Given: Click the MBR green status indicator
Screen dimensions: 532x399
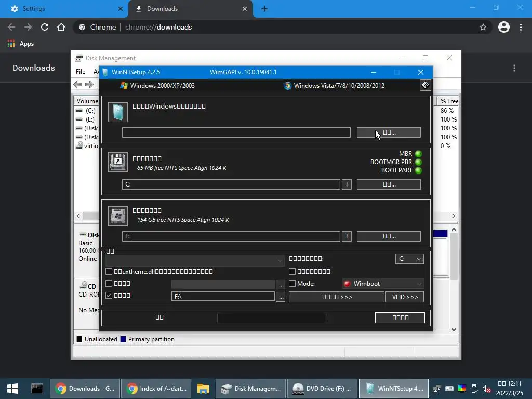Looking at the screenshot, I should (x=418, y=154).
